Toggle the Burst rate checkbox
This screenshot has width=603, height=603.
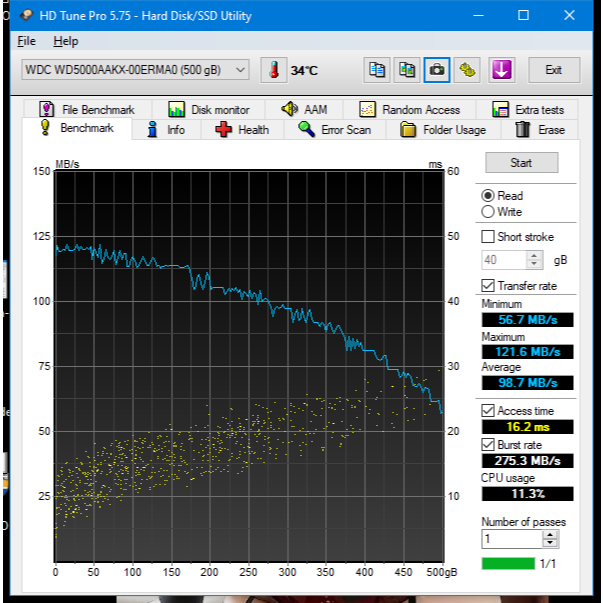pyautogui.click(x=488, y=444)
